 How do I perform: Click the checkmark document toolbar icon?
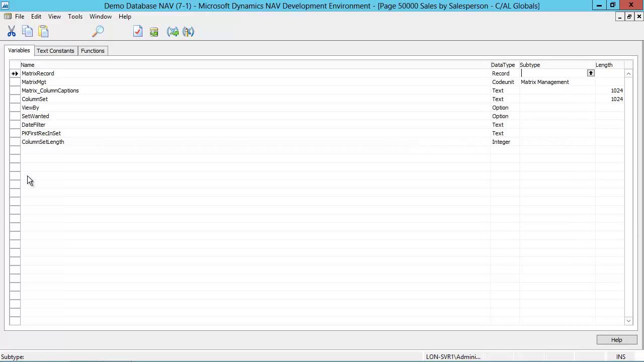tap(138, 32)
